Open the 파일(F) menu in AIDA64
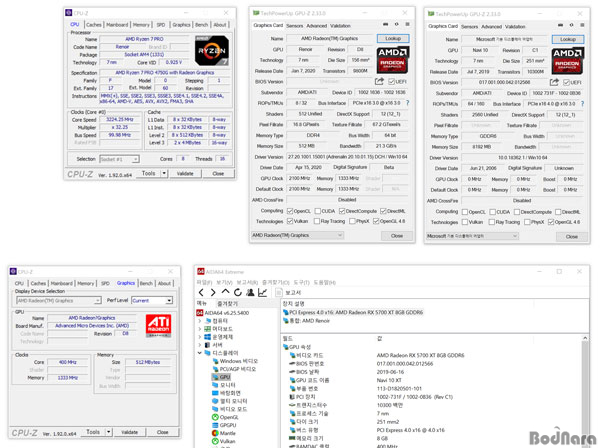 coord(204,282)
